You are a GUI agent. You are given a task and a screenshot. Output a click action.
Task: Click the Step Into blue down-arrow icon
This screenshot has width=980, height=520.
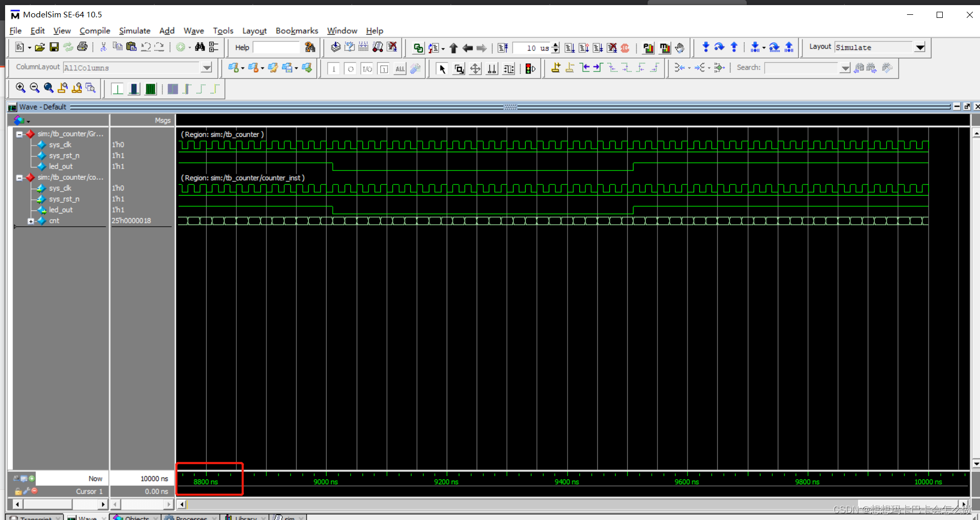[x=706, y=48]
